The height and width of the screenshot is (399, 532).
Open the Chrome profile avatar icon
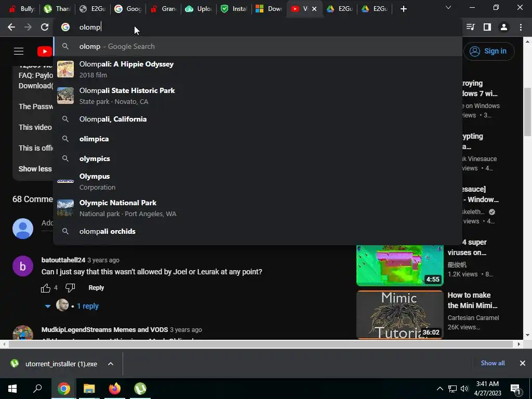[504, 27]
